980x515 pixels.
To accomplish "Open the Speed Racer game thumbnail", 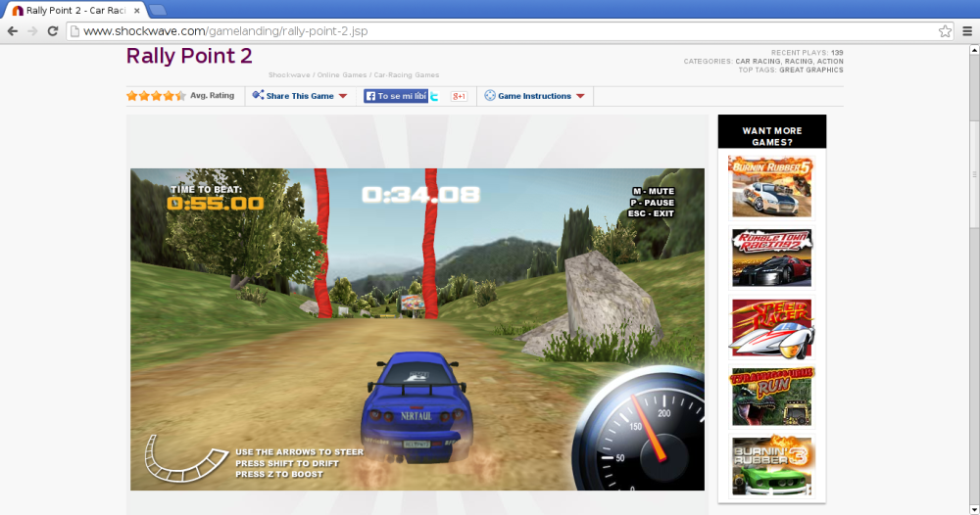I will 772,328.
